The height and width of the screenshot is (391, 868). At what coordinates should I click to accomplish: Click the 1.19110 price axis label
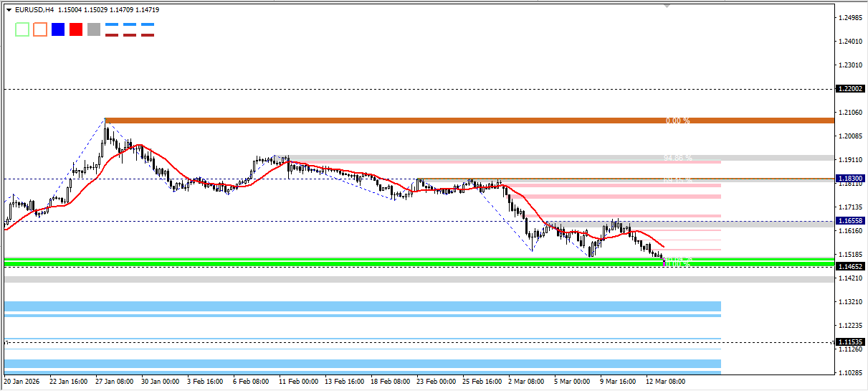coord(850,160)
